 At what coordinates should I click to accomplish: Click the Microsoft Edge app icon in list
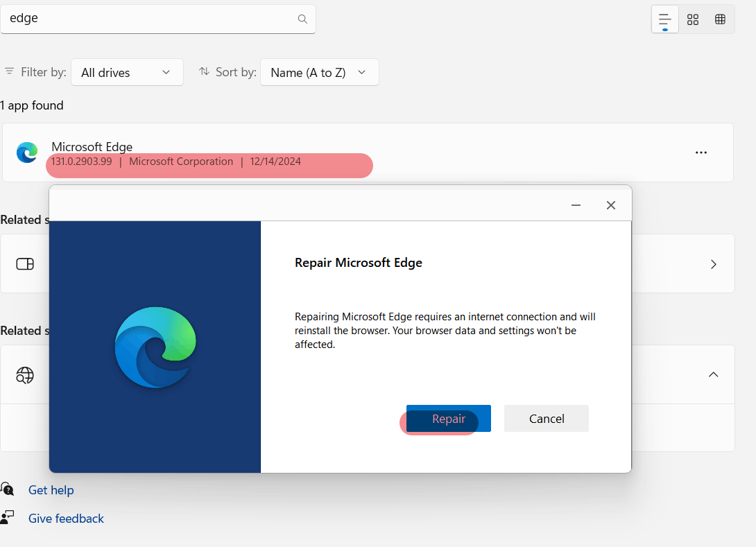pos(27,153)
